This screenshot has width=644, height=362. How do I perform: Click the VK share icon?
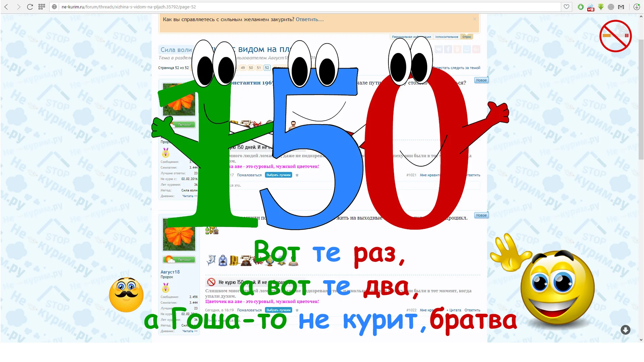439,49
